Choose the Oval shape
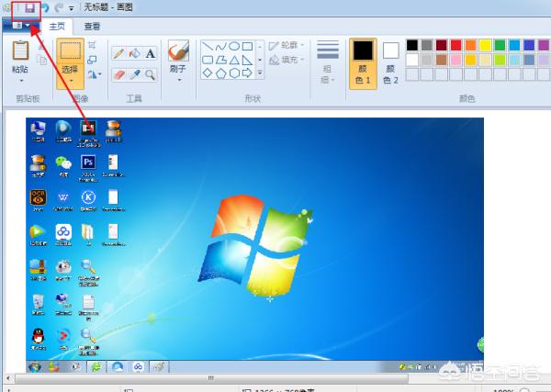Viewport: 551px width, 392px height. click(234, 46)
